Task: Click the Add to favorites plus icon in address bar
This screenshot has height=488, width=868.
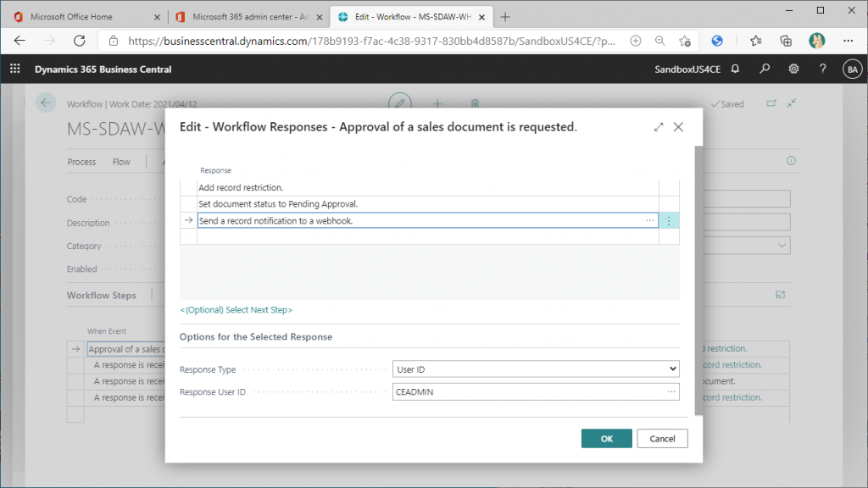Action: [x=636, y=41]
